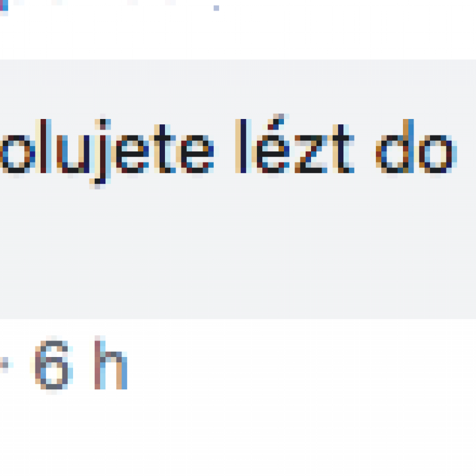Click the gray comment bubble background
The width and height of the screenshot is (476, 476).
click(238, 189)
